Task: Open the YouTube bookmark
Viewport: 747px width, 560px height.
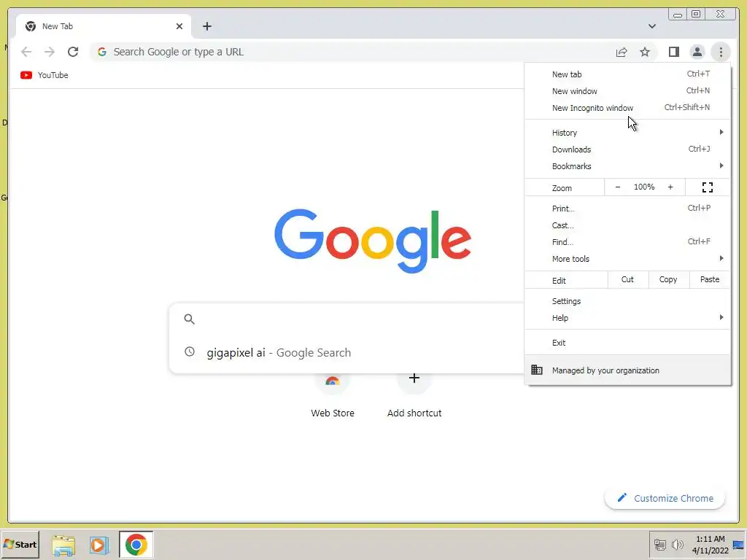Action: (44, 75)
